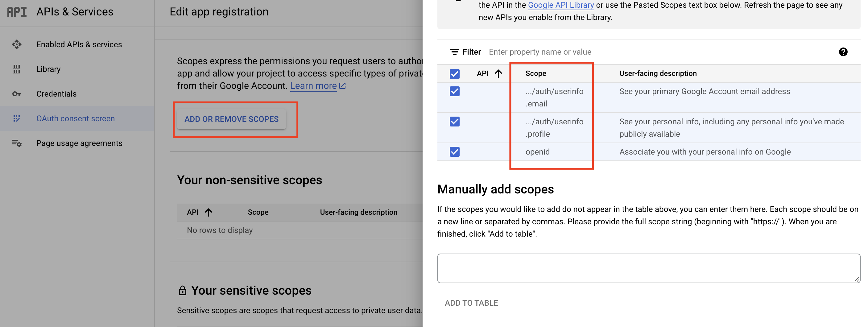Select the openid scope text
Screen dimensions: 868x327
tap(537, 152)
